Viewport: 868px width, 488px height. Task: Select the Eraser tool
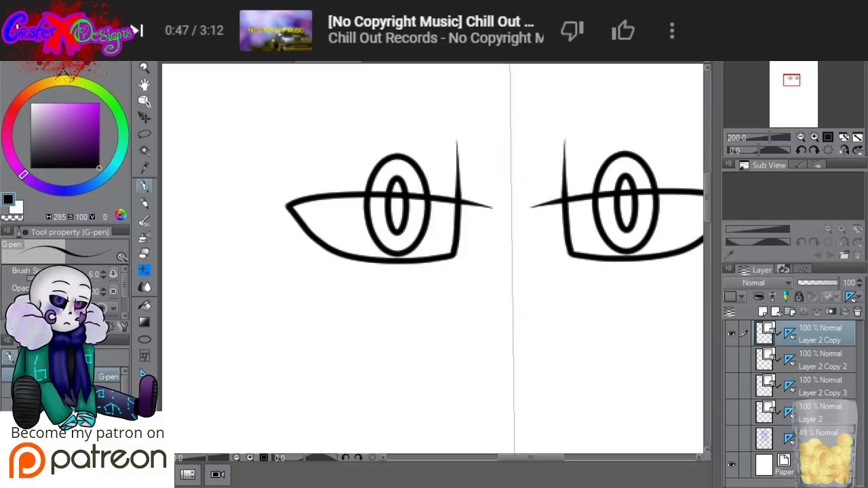coord(144,253)
